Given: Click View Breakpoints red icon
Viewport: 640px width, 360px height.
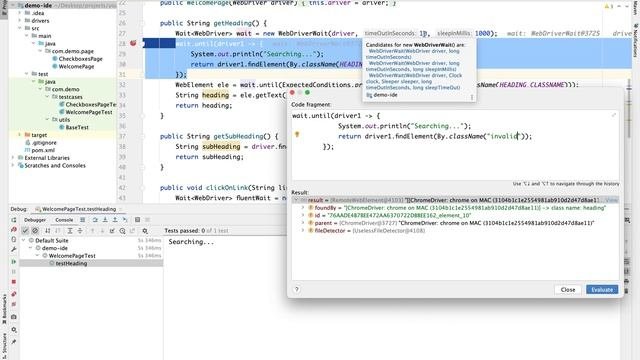Looking at the screenshot, I should [x=13, y=294].
